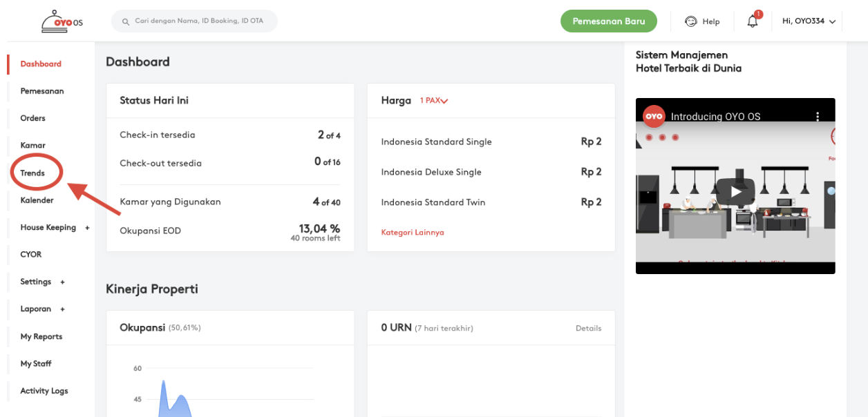The width and height of the screenshot is (868, 417).
Task: Click Check-out tersedia row
Action: click(x=230, y=163)
